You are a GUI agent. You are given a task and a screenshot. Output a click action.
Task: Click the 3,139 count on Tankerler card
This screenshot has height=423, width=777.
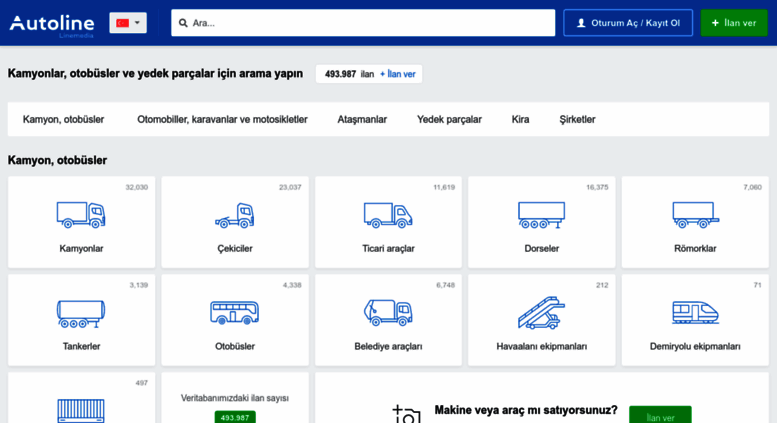click(x=139, y=285)
